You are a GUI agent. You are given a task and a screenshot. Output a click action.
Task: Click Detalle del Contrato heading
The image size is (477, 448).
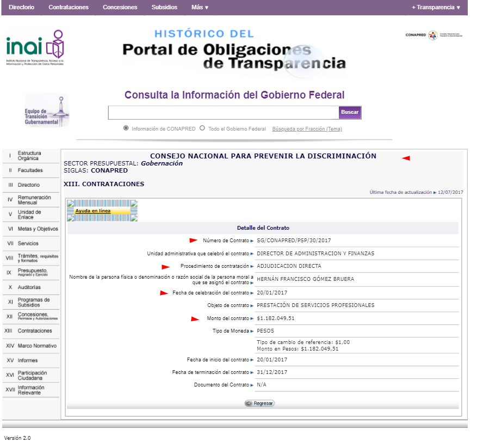[x=263, y=228]
